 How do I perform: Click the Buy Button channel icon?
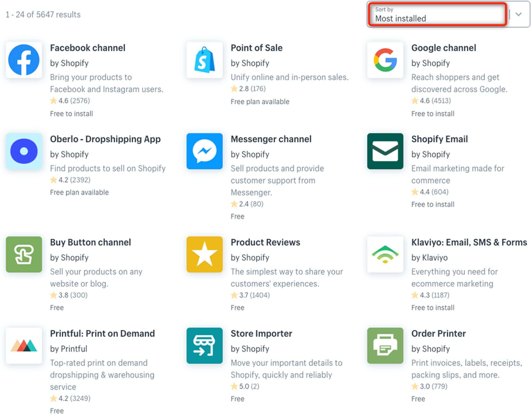(x=24, y=254)
